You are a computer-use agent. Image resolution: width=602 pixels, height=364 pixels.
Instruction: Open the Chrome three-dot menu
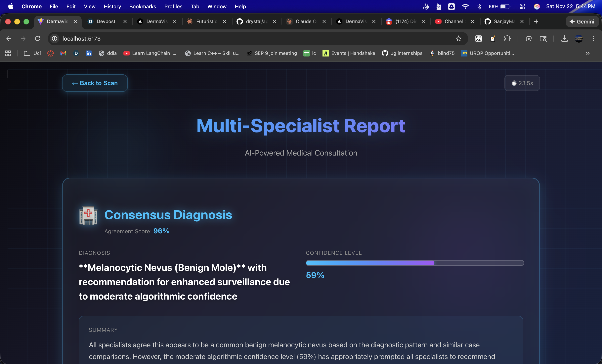click(593, 39)
